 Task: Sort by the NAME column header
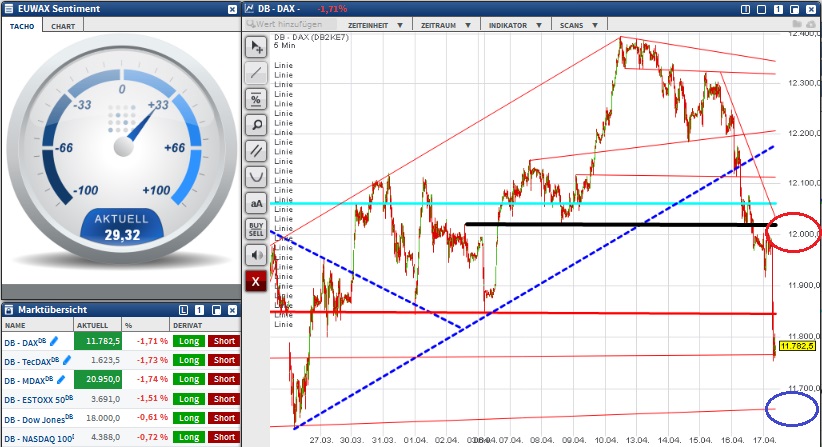[x=37, y=325]
